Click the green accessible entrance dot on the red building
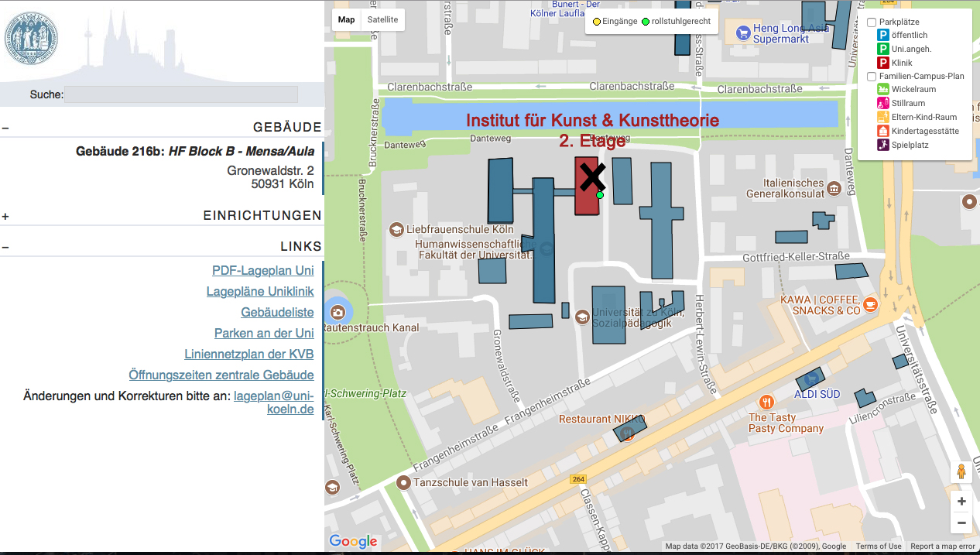 pos(600,195)
